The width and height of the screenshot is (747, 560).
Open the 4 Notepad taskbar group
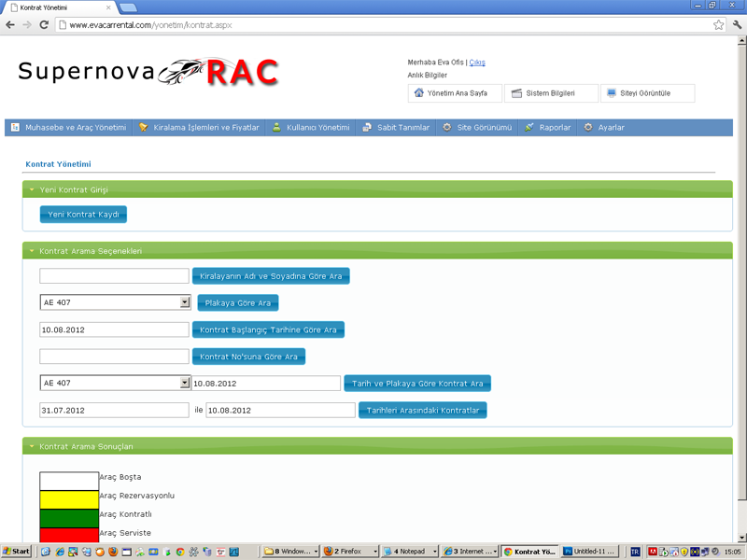pyautogui.click(x=410, y=551)
